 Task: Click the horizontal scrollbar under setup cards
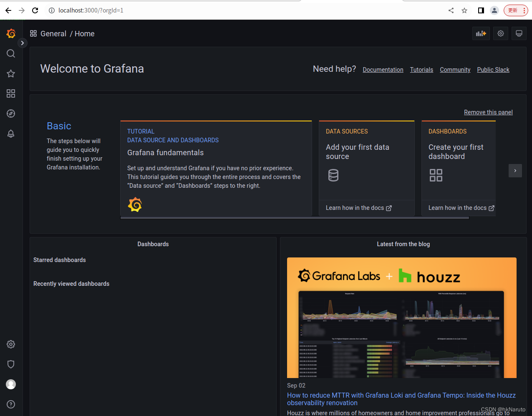pyautogui.click(x=295, y=218)
